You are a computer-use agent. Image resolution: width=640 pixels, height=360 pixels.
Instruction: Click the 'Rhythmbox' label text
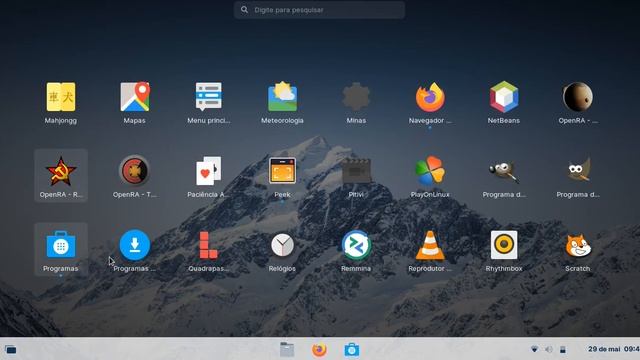point(504,269)
